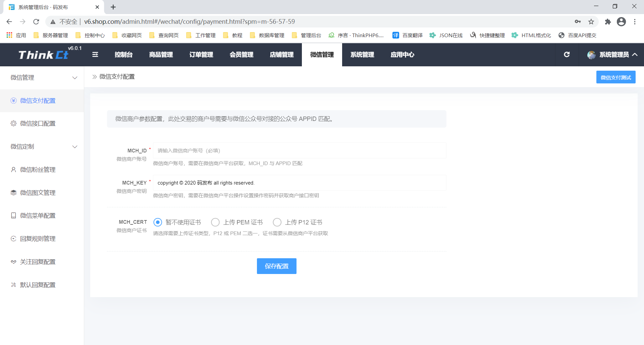Image resolution: width=644 pixels, height=345 pixels.
Task: Collapse the 微信定制 sidebar section
Action: point(75,147)
